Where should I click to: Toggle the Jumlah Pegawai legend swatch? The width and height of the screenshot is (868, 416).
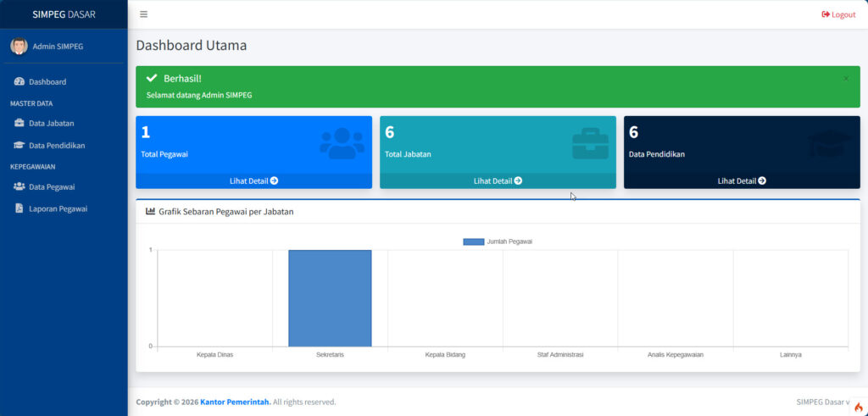(x=473, y=241)
